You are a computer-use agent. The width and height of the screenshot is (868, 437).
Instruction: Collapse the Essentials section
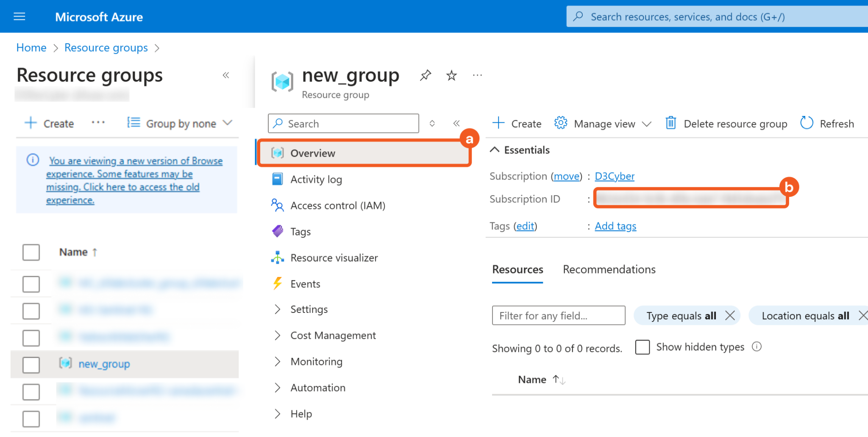495,150
